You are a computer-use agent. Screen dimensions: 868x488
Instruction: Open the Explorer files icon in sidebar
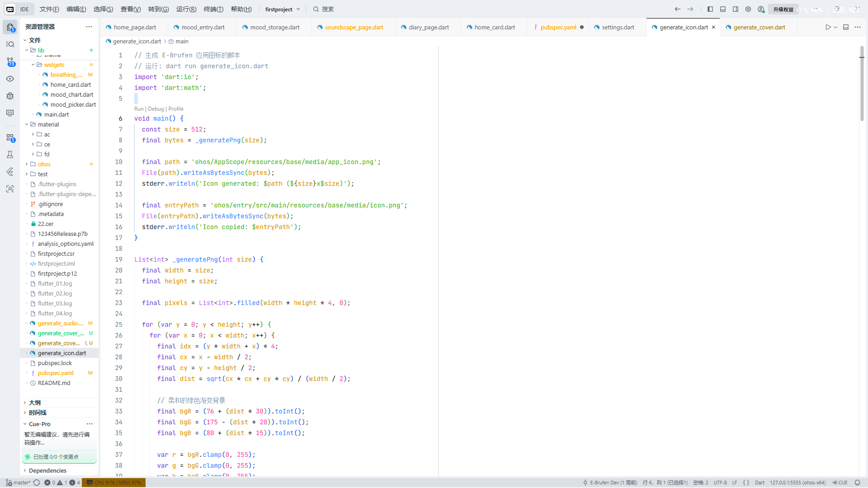pyautogui.click(x=10, y=27)
